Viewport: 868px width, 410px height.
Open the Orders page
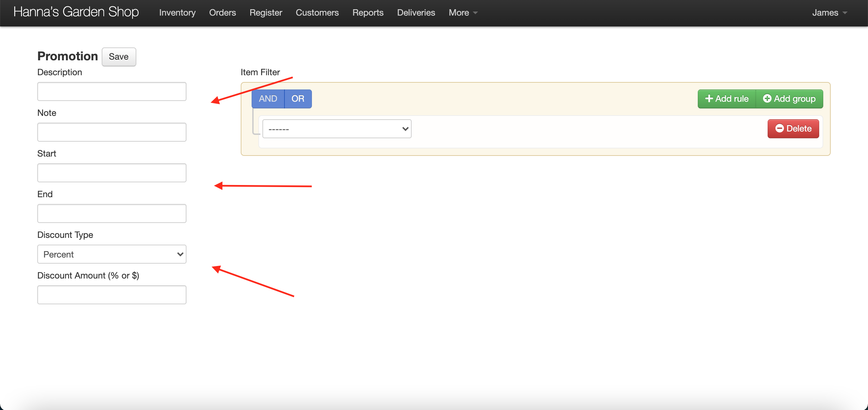(222, 13)
